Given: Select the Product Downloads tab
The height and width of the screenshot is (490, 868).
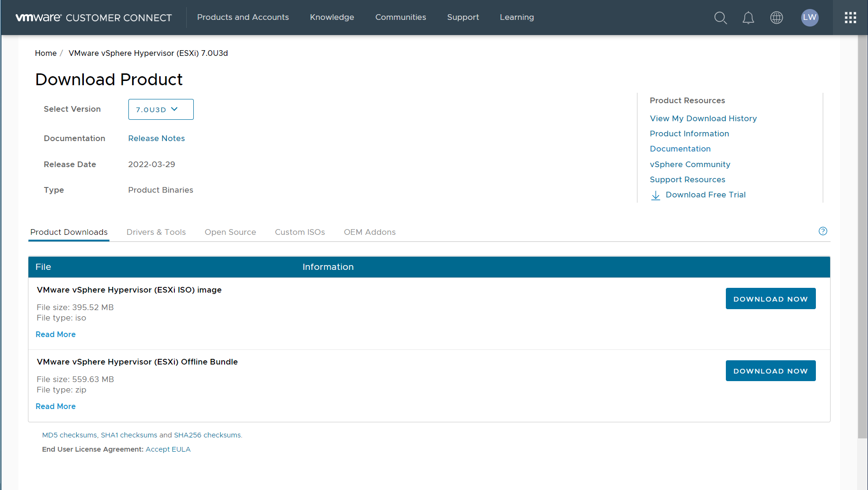Looking at the screenshot, I should pyautogui.click(x=69, y=232).
